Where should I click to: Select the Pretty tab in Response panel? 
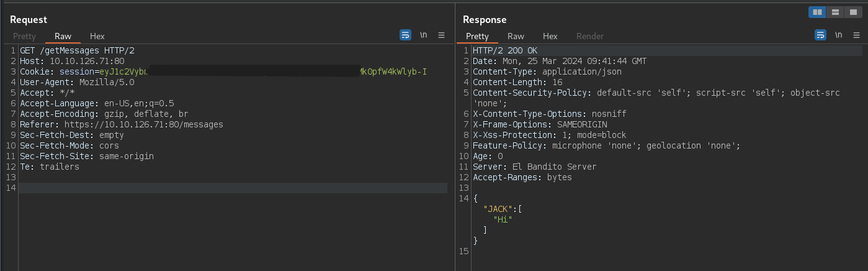pyautogui.click(x=477, y=37)
